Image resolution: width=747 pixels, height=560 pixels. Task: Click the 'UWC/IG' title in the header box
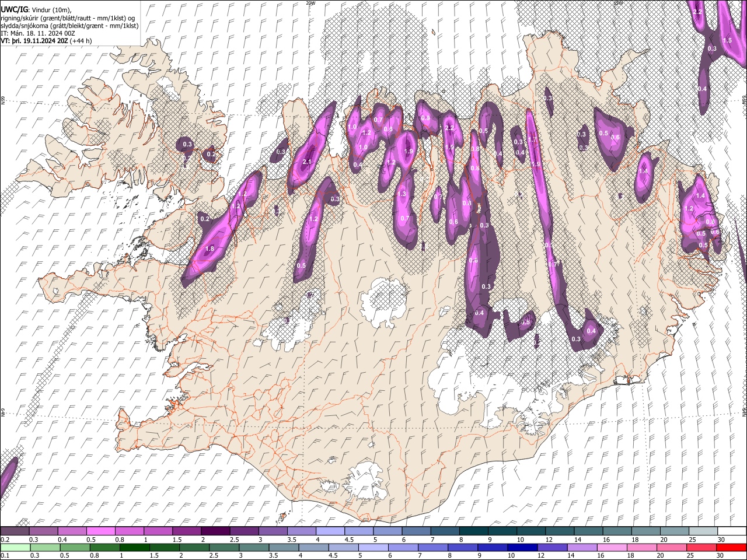click(14, 9)
